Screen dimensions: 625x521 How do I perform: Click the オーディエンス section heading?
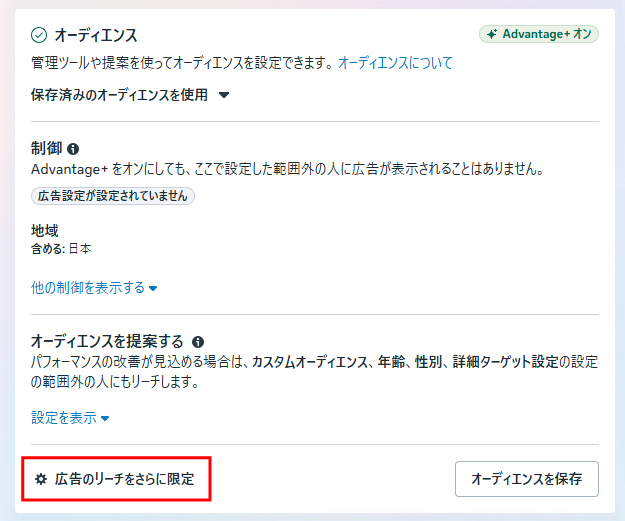coord(96,35)
